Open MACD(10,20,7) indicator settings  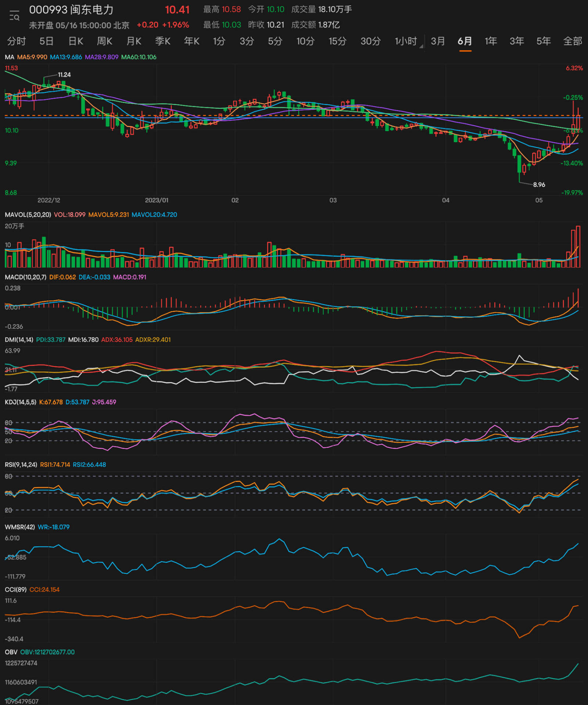[25, 277]
